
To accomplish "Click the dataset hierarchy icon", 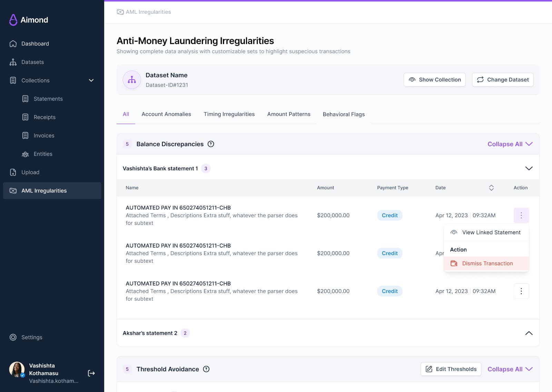I will (132, 80).
